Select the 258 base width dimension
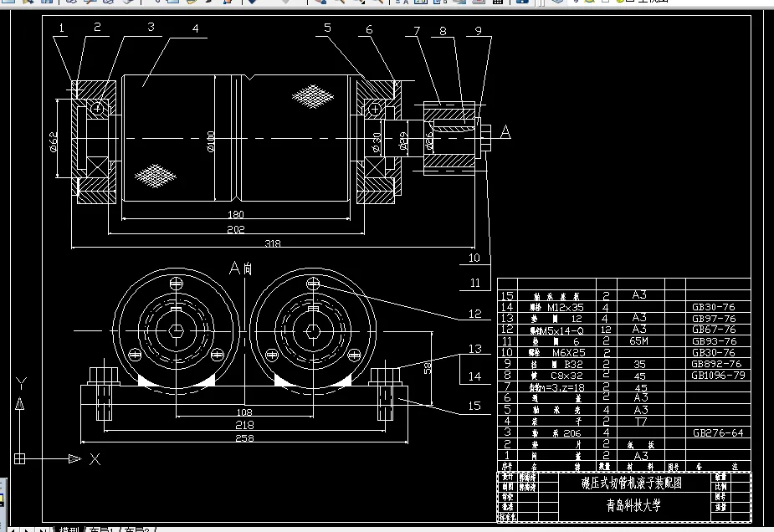Screen dimensions: 774x532 (244, 437)
